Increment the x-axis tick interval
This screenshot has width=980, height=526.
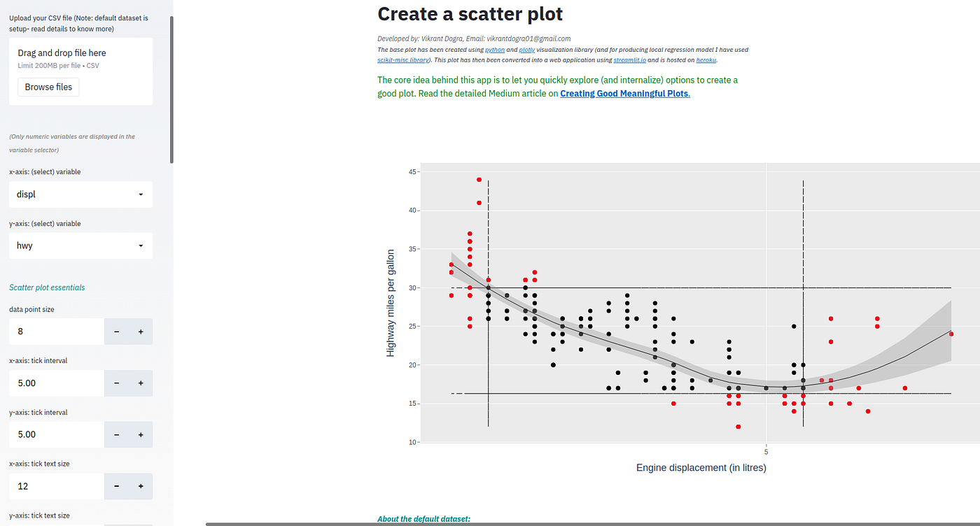(140, 383)
